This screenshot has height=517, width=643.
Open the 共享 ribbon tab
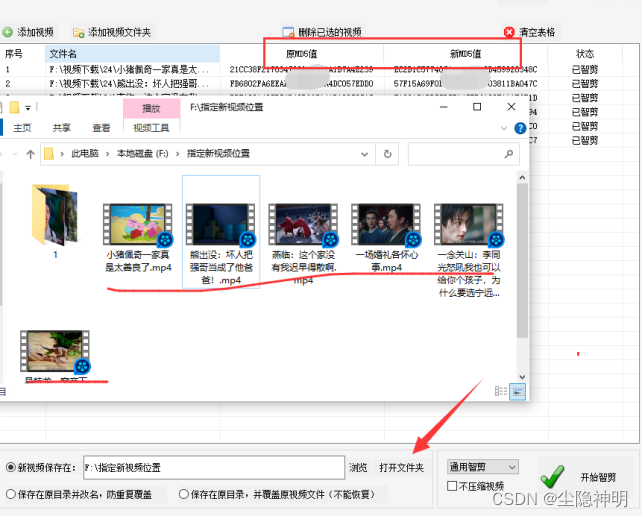tap(62, 128)
